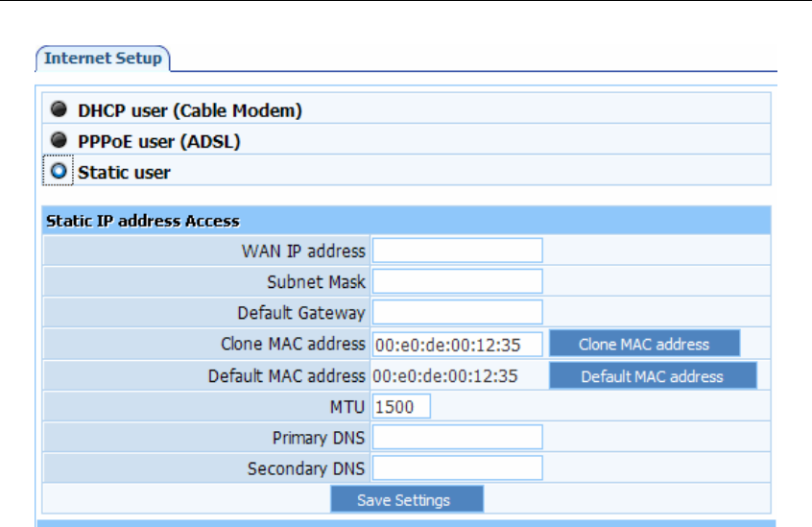The height and width of the screenshot is (527, 812).
Task: Click the Default Gateway input field
Action: pos(457,313)
